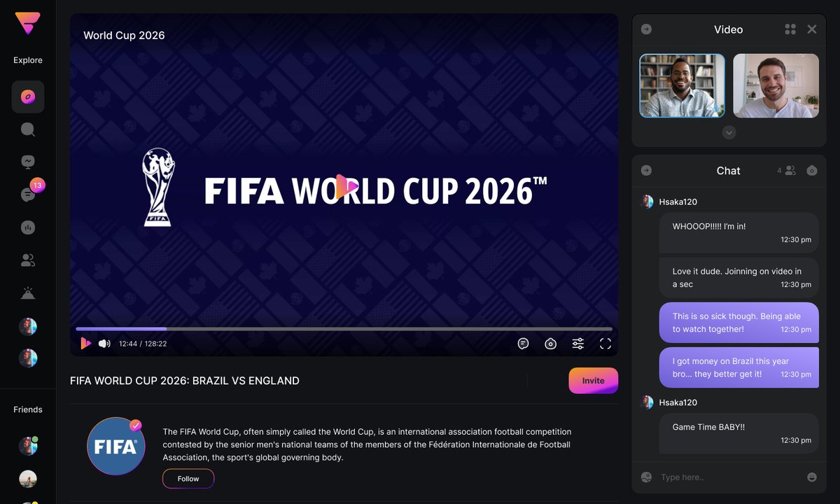Click the 'I got money on Brazil' message
The image size is (840, 504).
click(x=738, y=367)
